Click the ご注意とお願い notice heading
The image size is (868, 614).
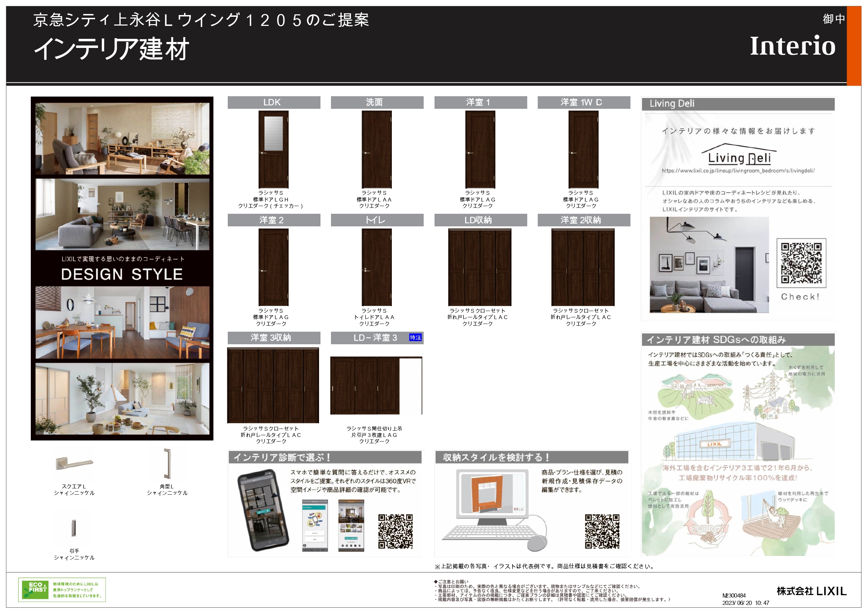click(451, 582)
